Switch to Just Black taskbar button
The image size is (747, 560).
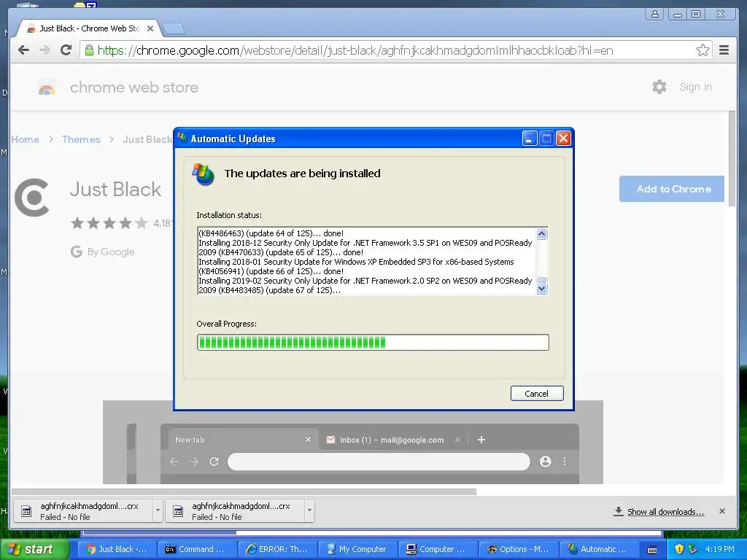116,549
